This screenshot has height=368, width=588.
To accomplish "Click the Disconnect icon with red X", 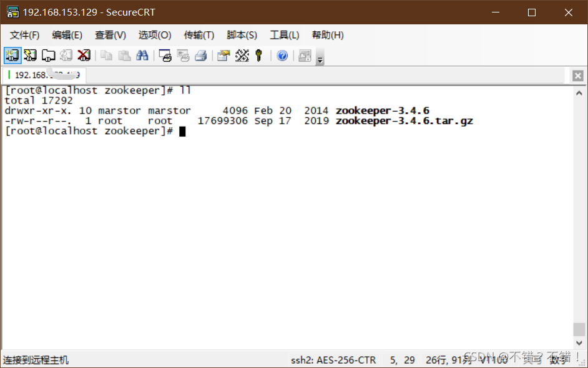I will (84, 56).
